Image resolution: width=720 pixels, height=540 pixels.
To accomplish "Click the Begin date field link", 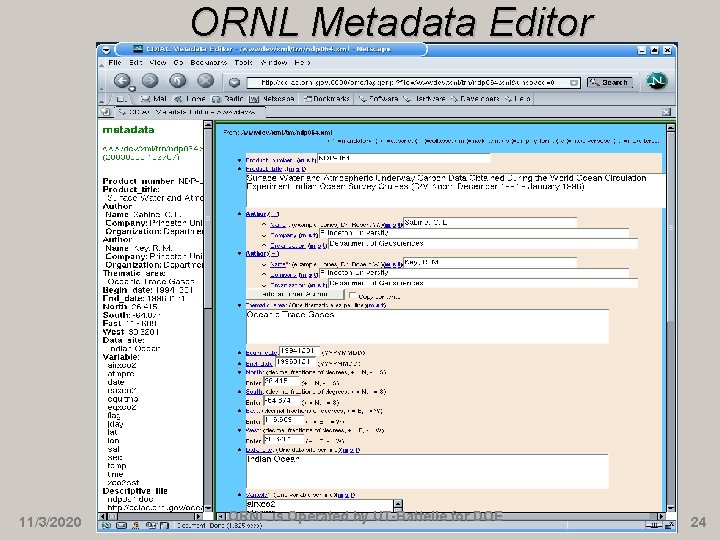I will pos(261,353).
